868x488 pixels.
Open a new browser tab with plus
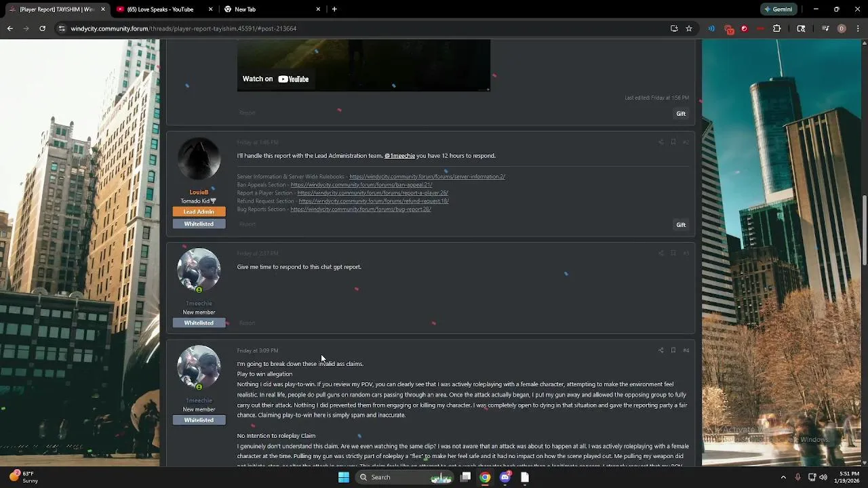coord(334,9)
